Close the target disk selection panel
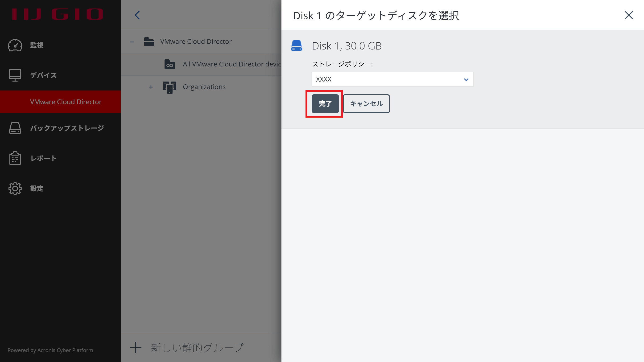 (x=628, y=15)
